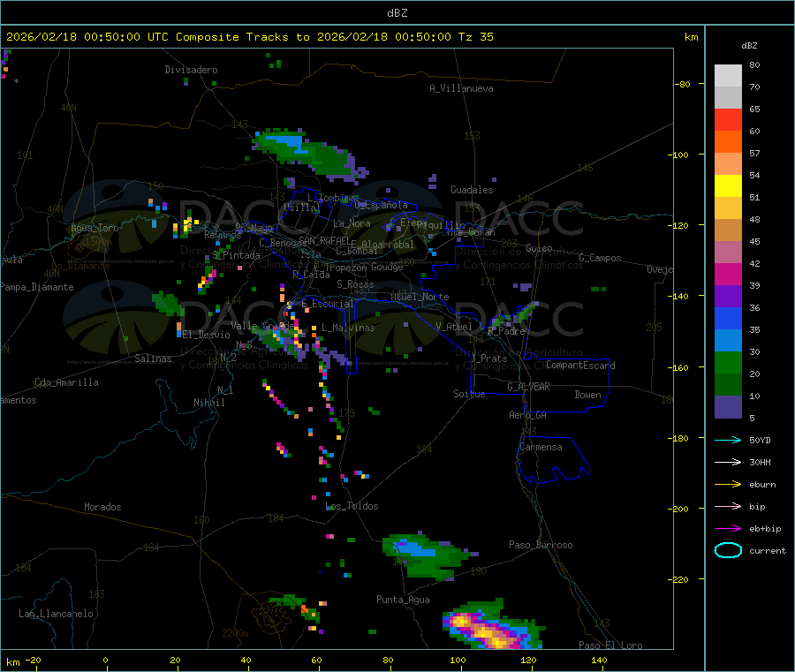Click the magenta 39 dBZ legend color swatch
The width and height of the screenshot is (795, 672).
[728, 274]
